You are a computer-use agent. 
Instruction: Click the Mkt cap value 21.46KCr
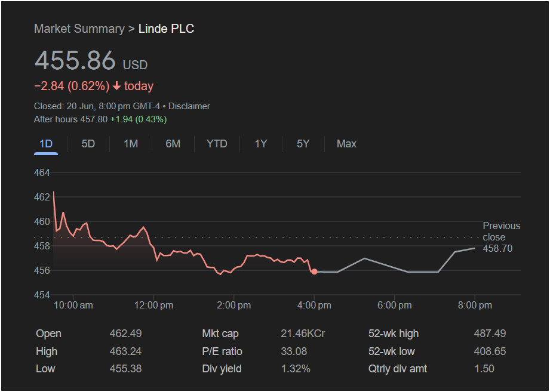click(x=303, y=334)
